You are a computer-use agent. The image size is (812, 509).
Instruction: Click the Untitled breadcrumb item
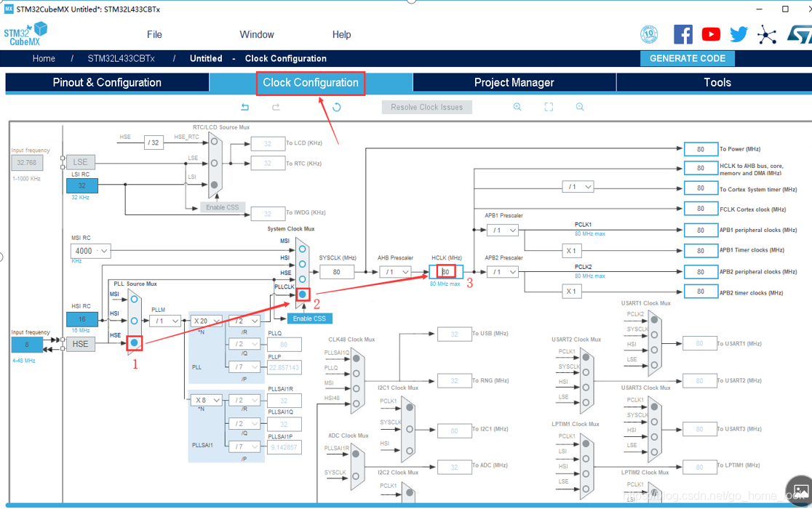(x=206, y=58)
